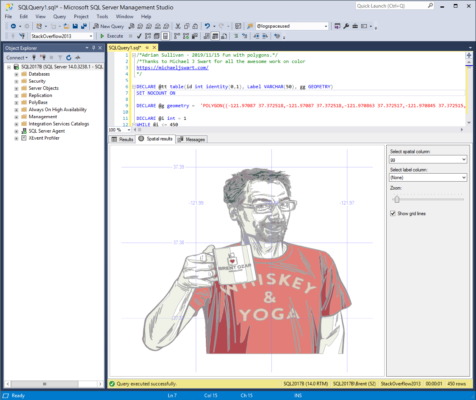The width and height of the screenshot is (476, 400).
Task: Click the Toolbox briefcase icon
Action: pyautogui.click(x=355, y=26)
